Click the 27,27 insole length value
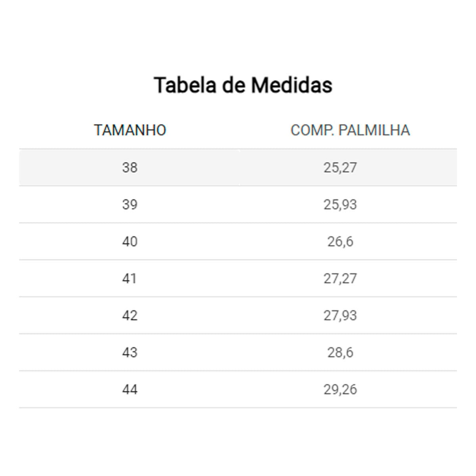 (340, 278)
